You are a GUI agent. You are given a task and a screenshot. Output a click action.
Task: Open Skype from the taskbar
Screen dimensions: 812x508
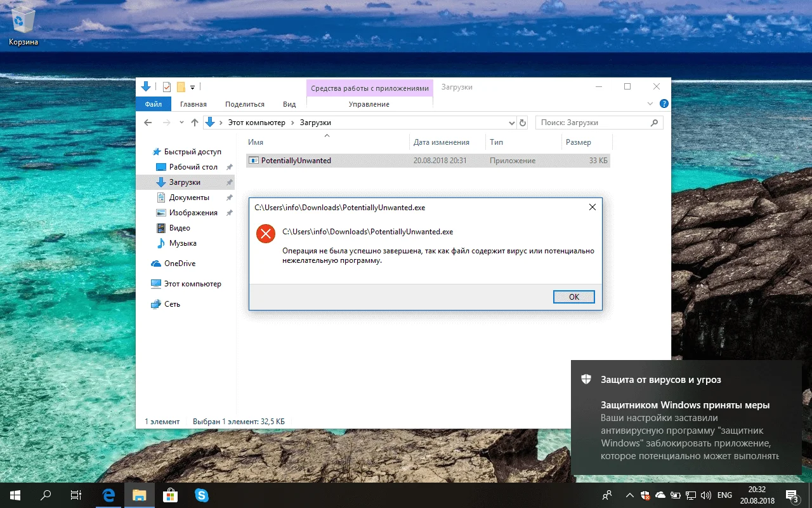[x=202, y=495]
